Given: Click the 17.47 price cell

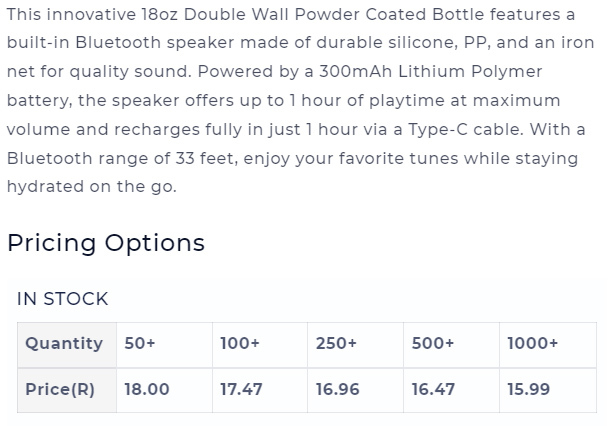Looking at the screenshot, I should pos(260,390).
